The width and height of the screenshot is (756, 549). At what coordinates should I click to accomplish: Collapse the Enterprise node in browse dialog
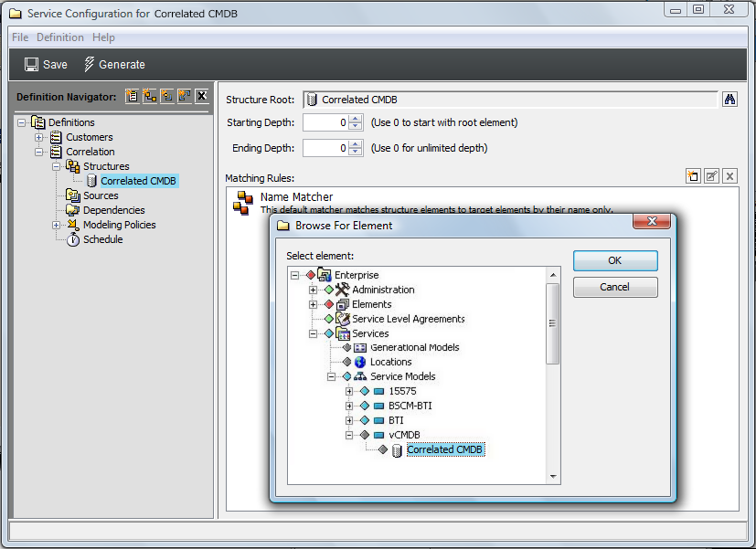294,276
